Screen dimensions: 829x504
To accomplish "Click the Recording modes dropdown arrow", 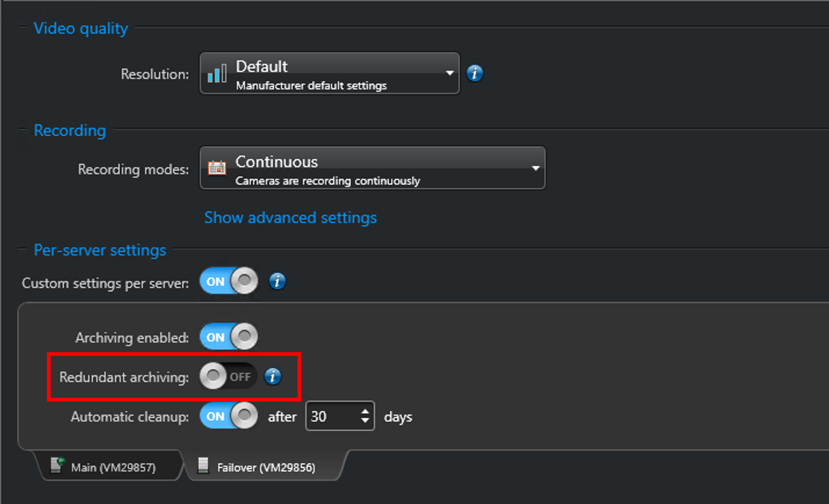I will [536, 168].
